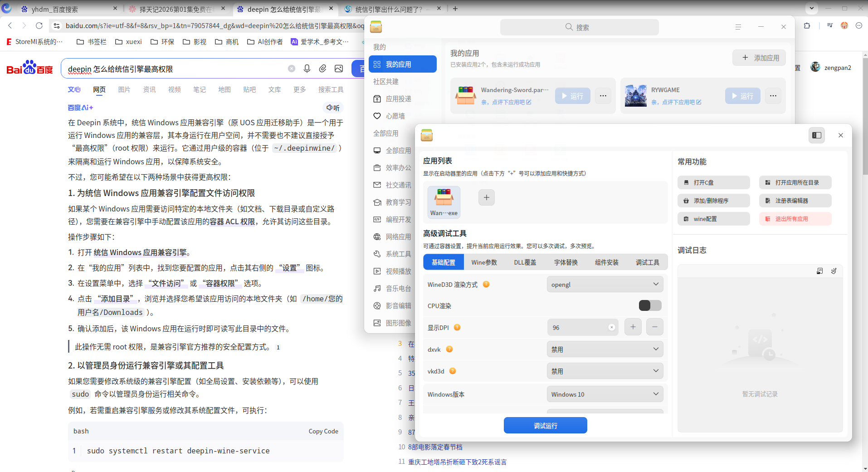The image size is (868, 472).
Task: Open the Windows版本 dropdown
Action: point(605,394)
